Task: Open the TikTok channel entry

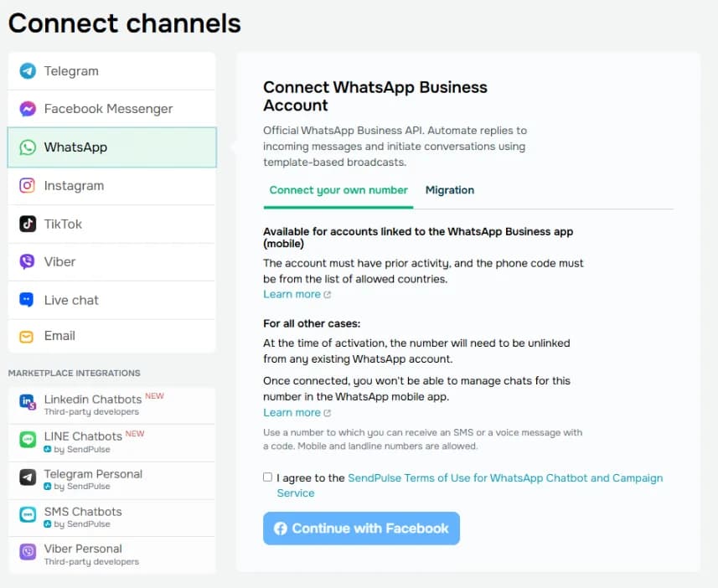Action: click(111, 224)
